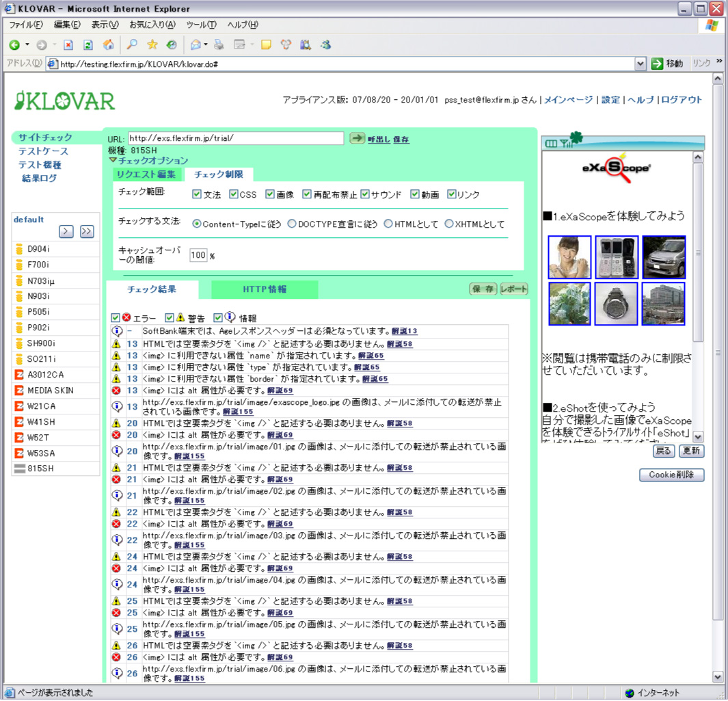Click the SoftBank icon next to 815SH

pyautogui.click(x=19, y=469)
